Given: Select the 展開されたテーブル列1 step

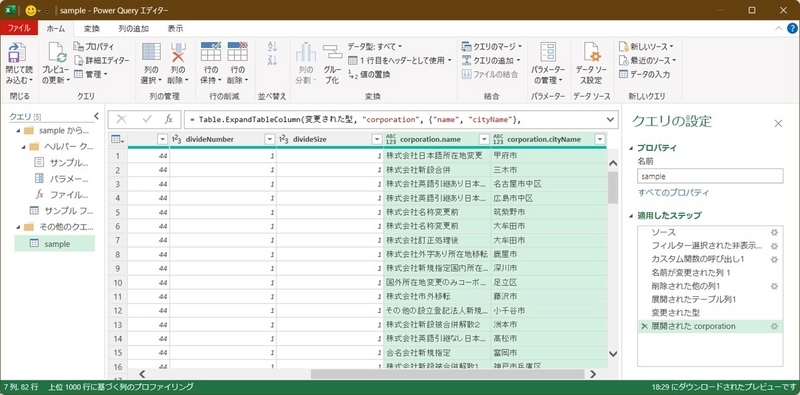Looking at the screenshot, I should click(x=710, y=299).
